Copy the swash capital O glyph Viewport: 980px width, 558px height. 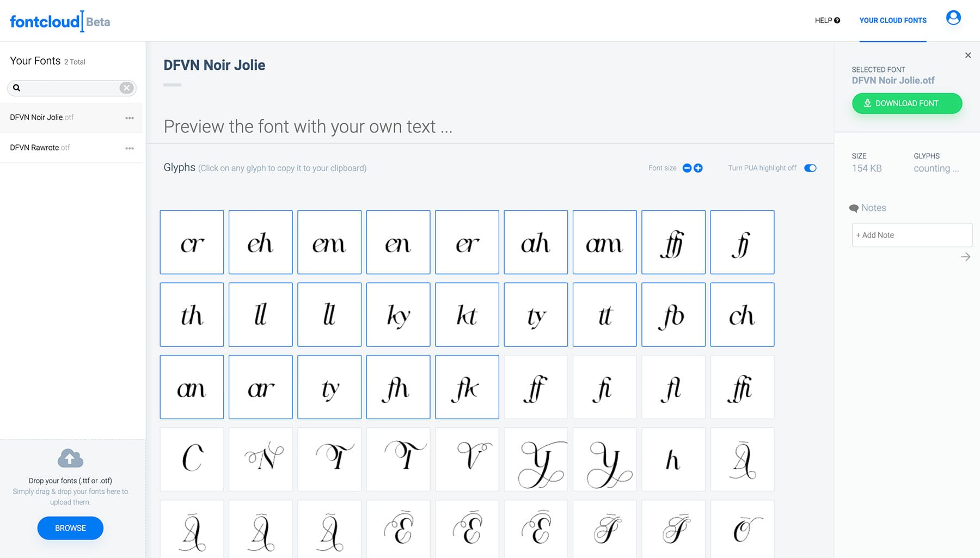743,529
